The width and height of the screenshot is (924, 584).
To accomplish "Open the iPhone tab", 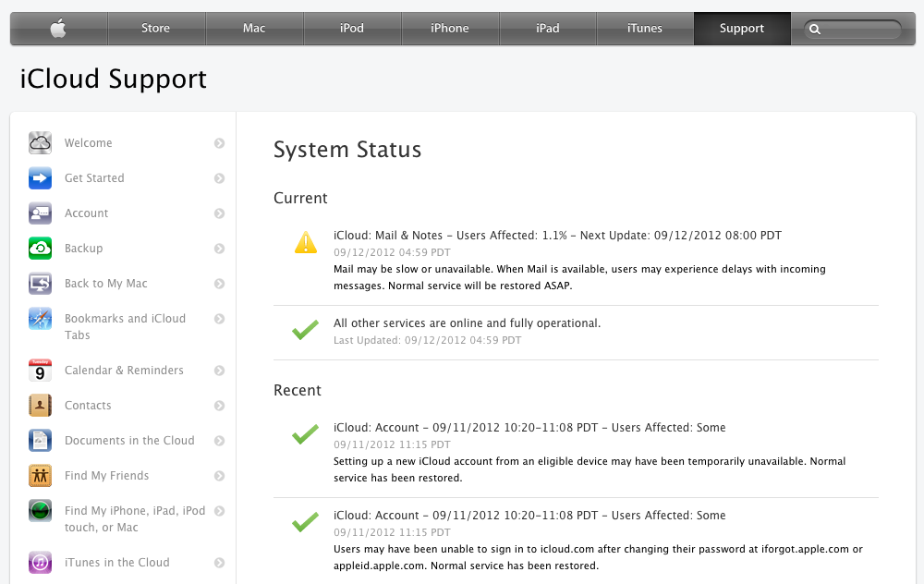I will pyautogui.click(x=450, y=29).
